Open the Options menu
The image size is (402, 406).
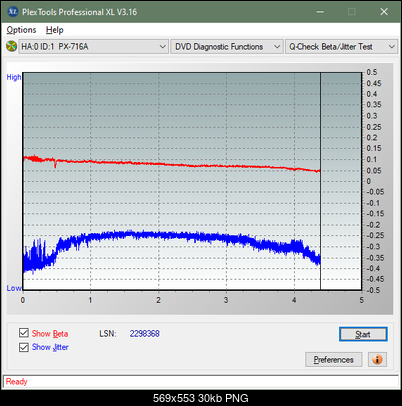[21, 30]
